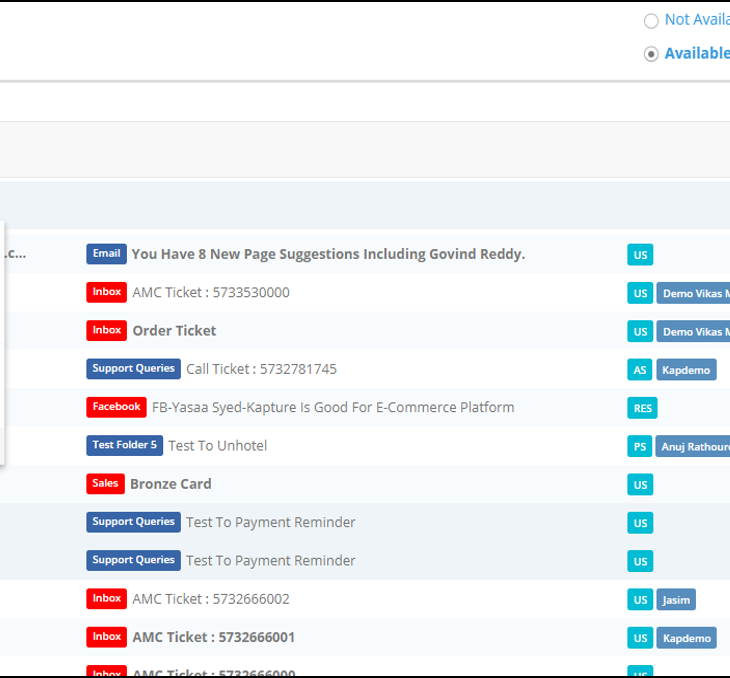The width and height of the screenshot is (730, 678).
Task: Click Support Queries tag on Call Ticket row
Action: 133,369
